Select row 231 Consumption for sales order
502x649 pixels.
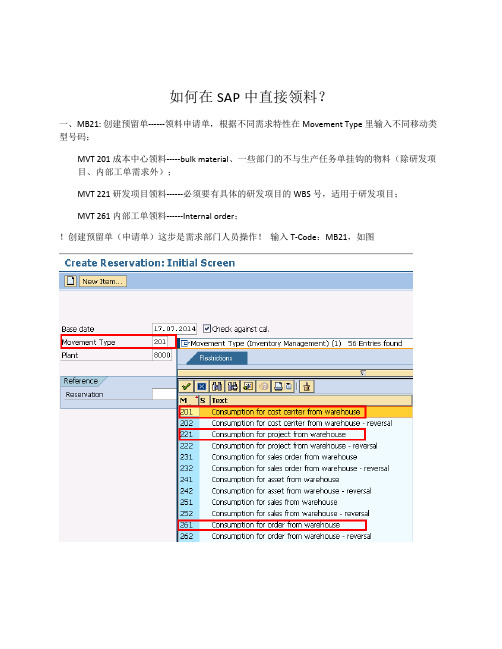click(295, 457)
